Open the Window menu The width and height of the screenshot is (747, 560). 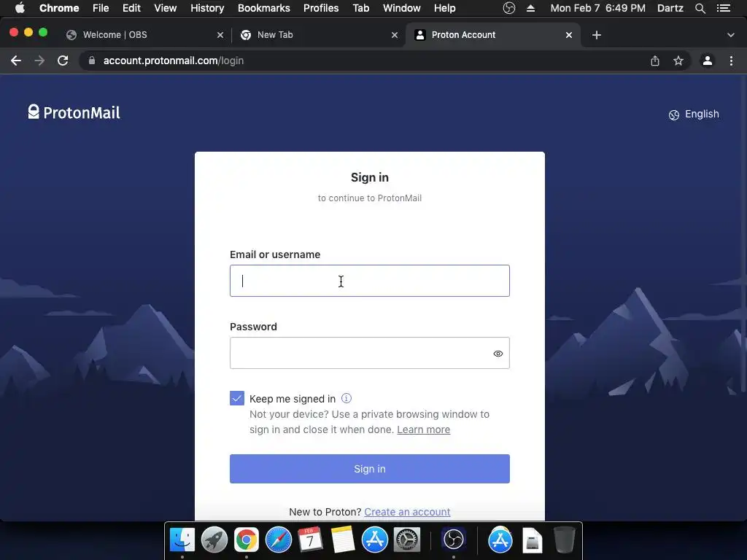402,8
